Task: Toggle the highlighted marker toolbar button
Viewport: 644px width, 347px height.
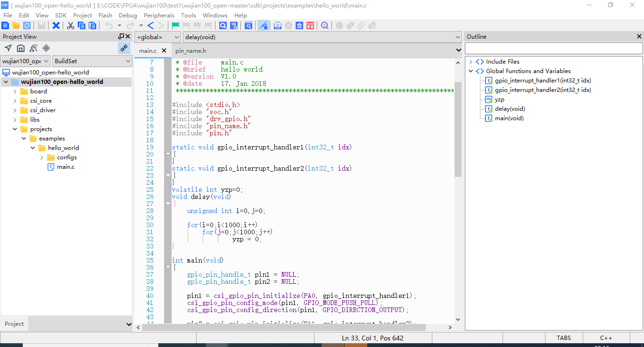Action: pyautogui.click(x=264, y=25)
